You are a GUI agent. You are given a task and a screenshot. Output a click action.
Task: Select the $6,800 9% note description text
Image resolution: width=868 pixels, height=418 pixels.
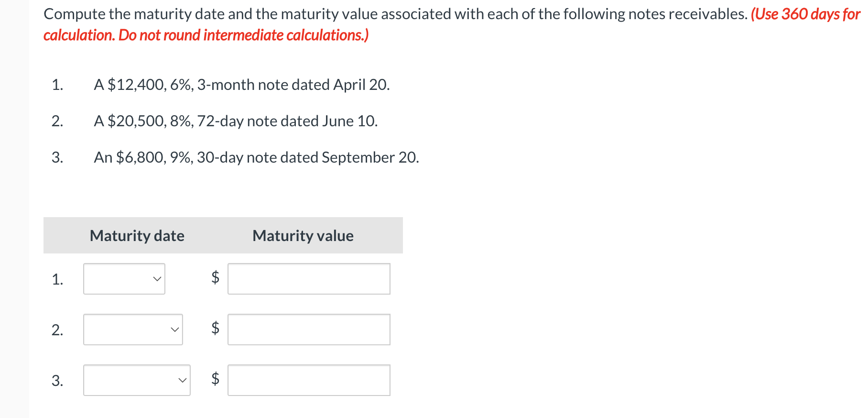256,157
